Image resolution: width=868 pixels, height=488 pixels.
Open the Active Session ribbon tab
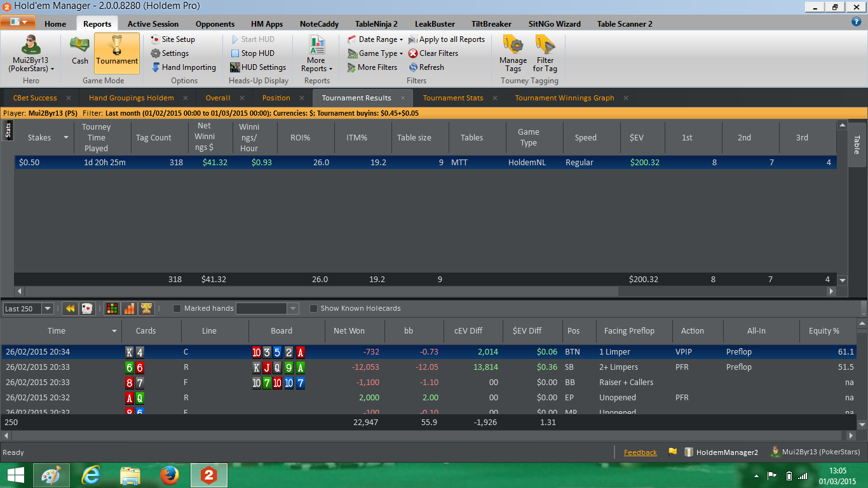click(153, 24)
